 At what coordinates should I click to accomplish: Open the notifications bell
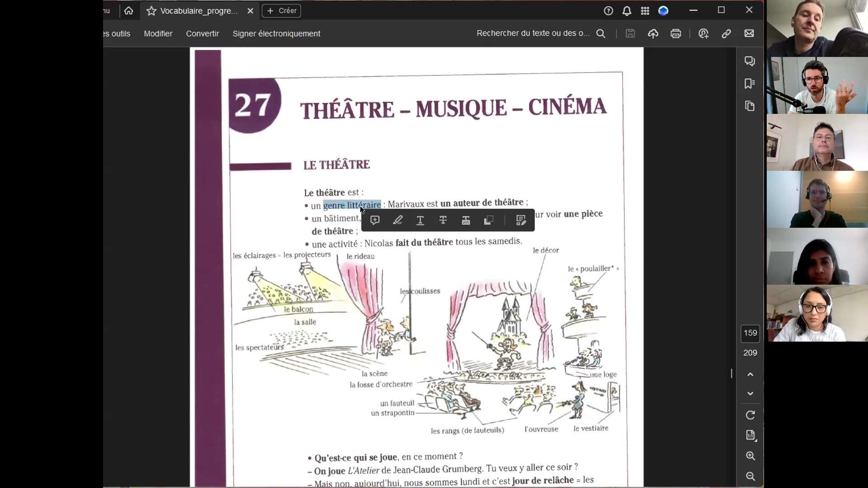point(627,11)
